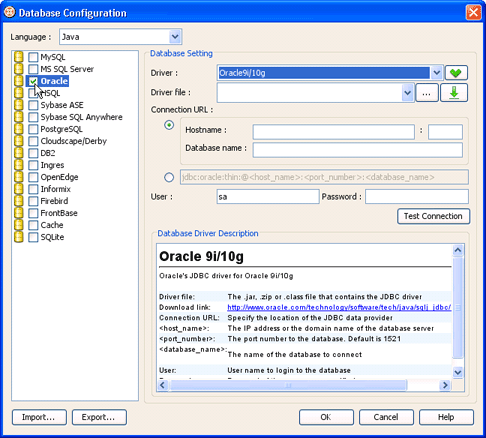Click the database icon beside HSQL

pos(19,93)
